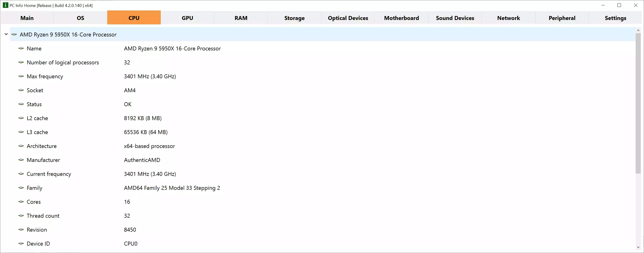Select the Name property label
Image resolution: width=644 pixels, height=253 pixels.
click(x=34, y=49)
